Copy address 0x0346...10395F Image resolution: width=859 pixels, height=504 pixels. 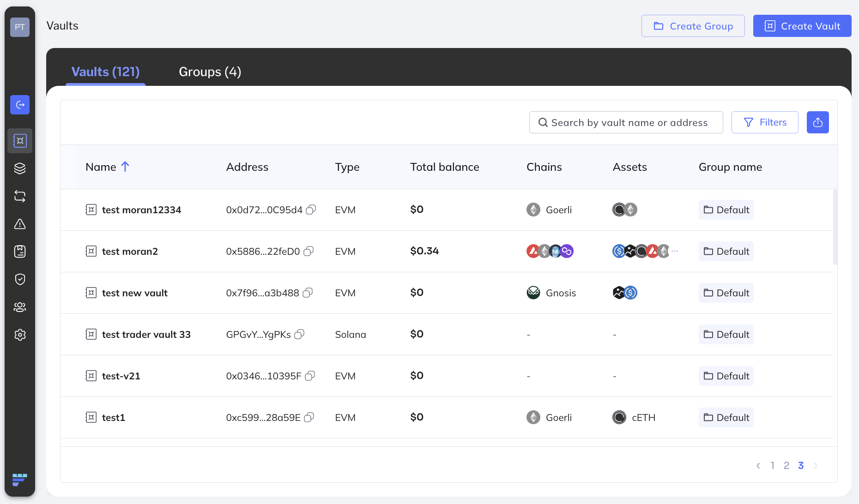pyautogui.click(x=310, y=376)
